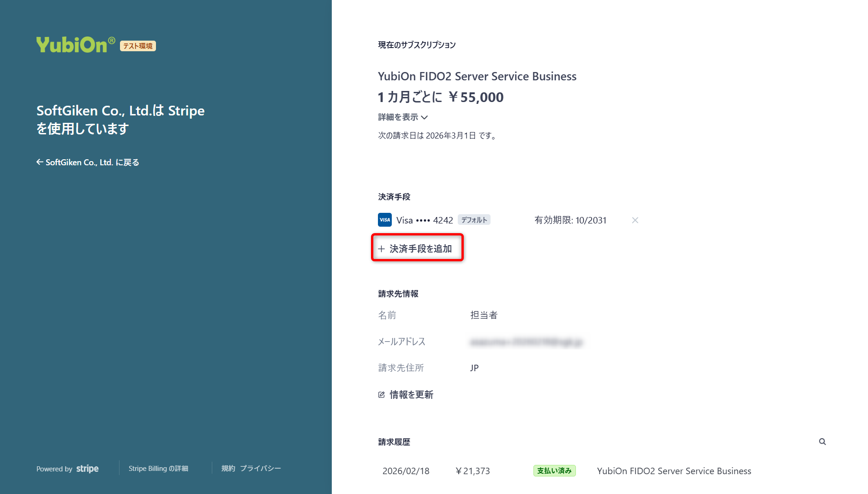Click invoice description in 請求履歴 row
The width and height of the screenshot is (868, 494).
pyautogui.click(x=674, y=471)
